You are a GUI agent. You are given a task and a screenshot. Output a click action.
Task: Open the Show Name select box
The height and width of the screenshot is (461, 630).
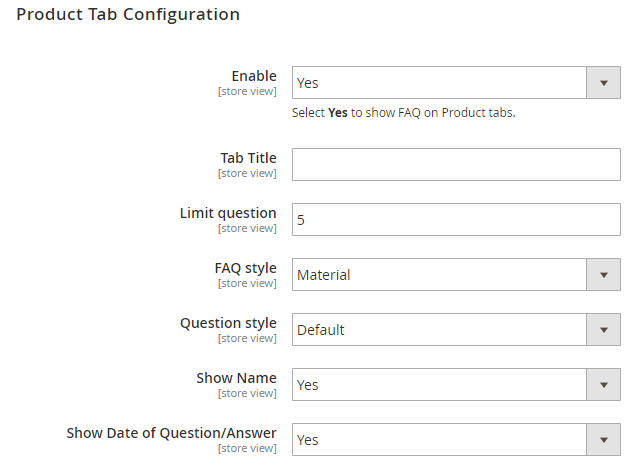tap(439, 385)
